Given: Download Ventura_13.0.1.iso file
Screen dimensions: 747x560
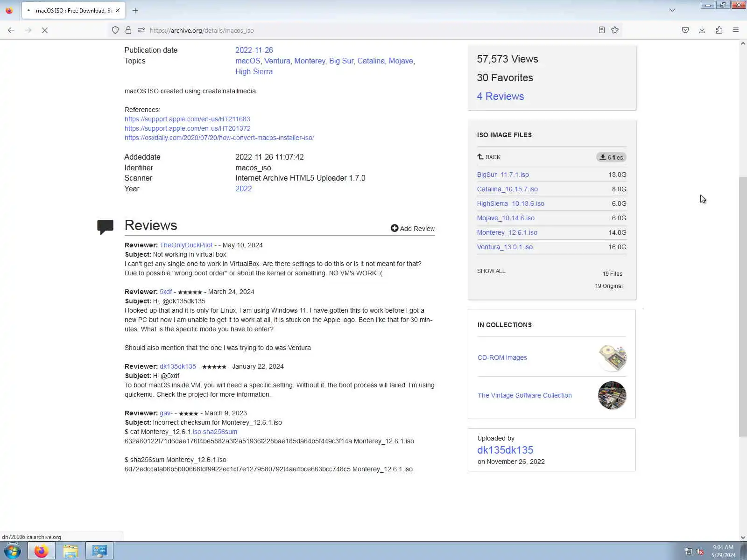Looking at the screenshot, I should pos(505,247).
